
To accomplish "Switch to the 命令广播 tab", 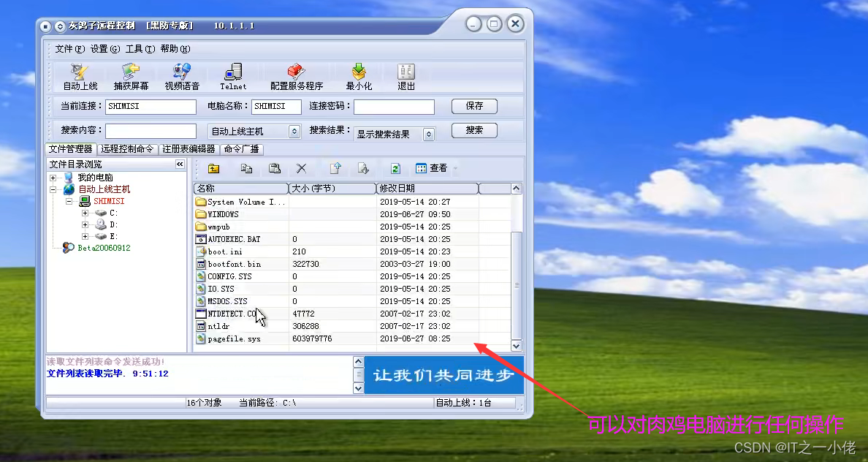I will (x=241, y=149).
